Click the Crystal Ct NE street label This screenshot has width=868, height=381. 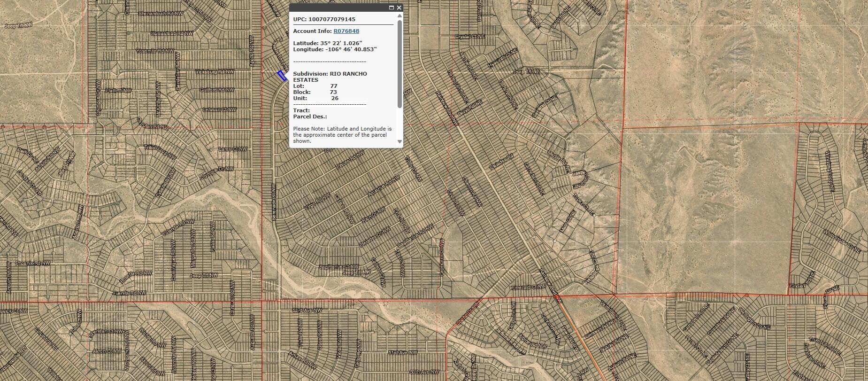[470, 36]
